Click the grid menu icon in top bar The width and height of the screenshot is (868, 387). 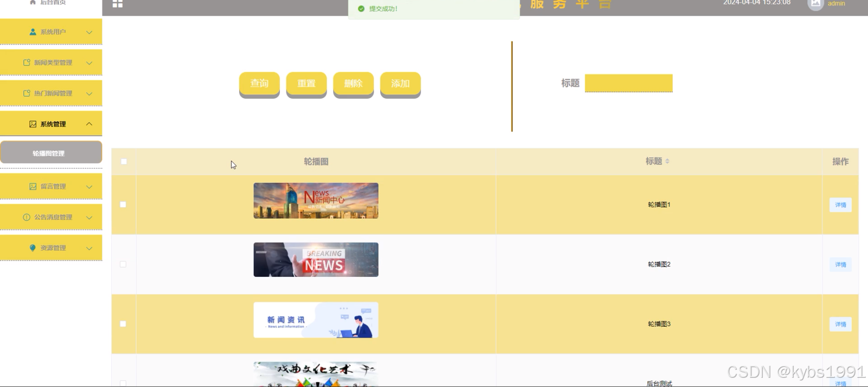coord(117,3)
